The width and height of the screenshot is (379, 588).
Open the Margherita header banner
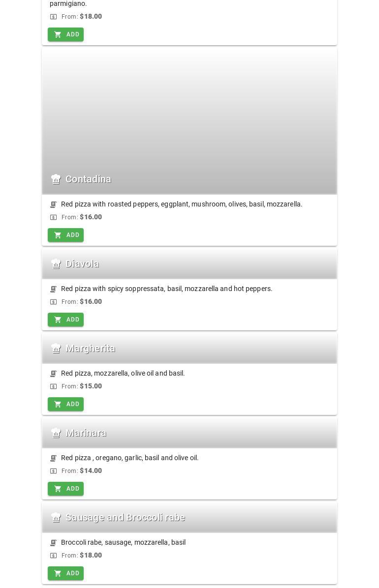[x=189, y=349]
